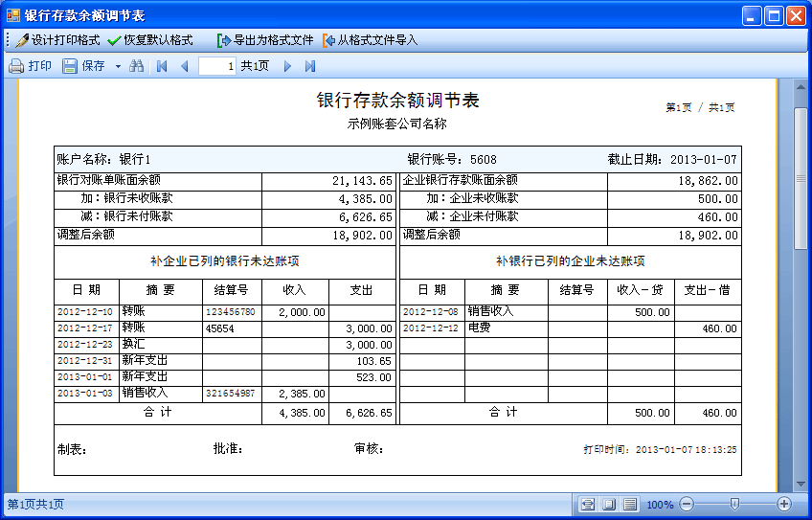Click settlement number 321654987
The height and width of the screenshot is (520, 812).
[x=231, y=394]
